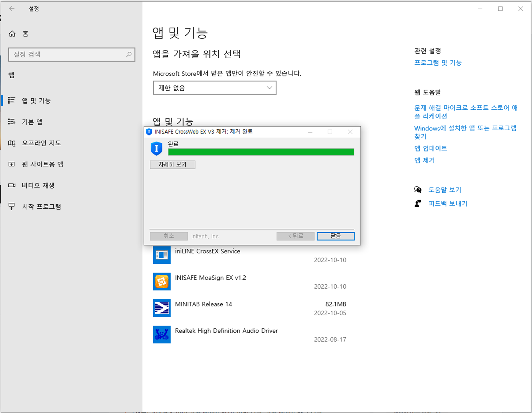Click the INISAFE shield icon in dialog
Screen dimensions: 532x413
tap(156, 148)
